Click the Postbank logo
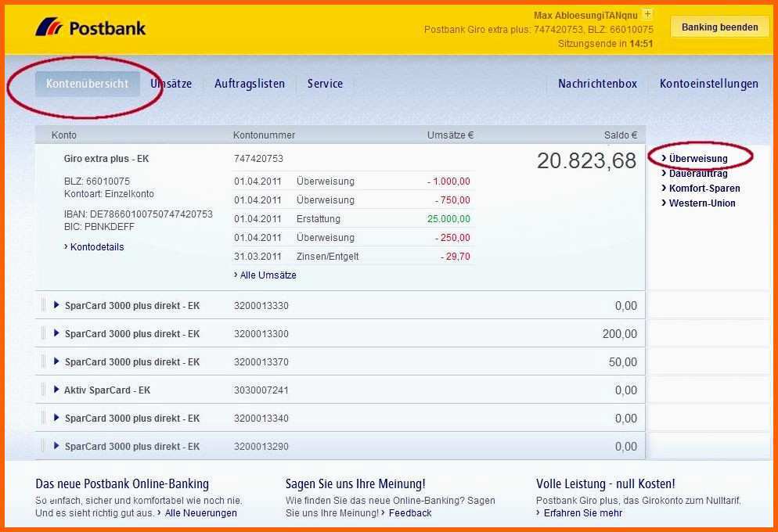 90,27
